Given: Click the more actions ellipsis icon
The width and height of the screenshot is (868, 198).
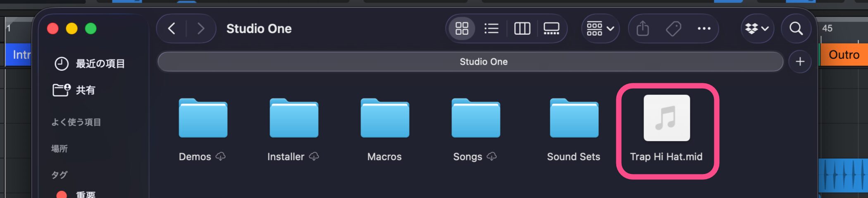Looking at the screenshot, I should click(x=704, y=29).
